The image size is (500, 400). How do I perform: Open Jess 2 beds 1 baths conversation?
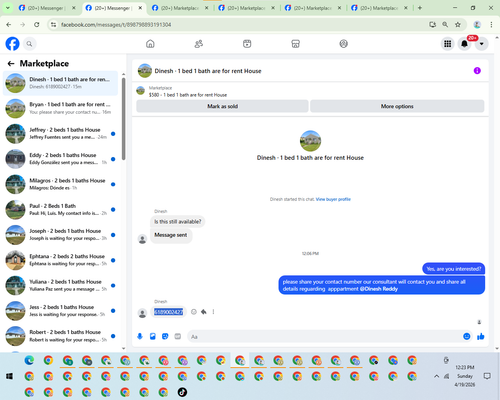point(60,311)
